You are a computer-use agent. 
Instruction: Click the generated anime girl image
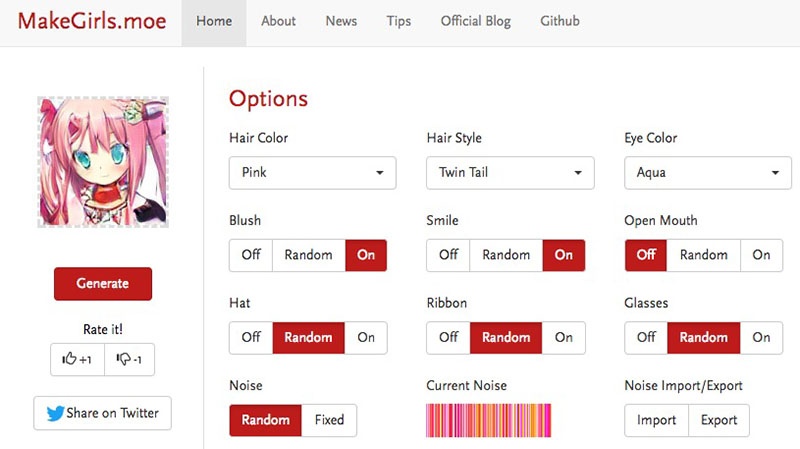point(103,162)
